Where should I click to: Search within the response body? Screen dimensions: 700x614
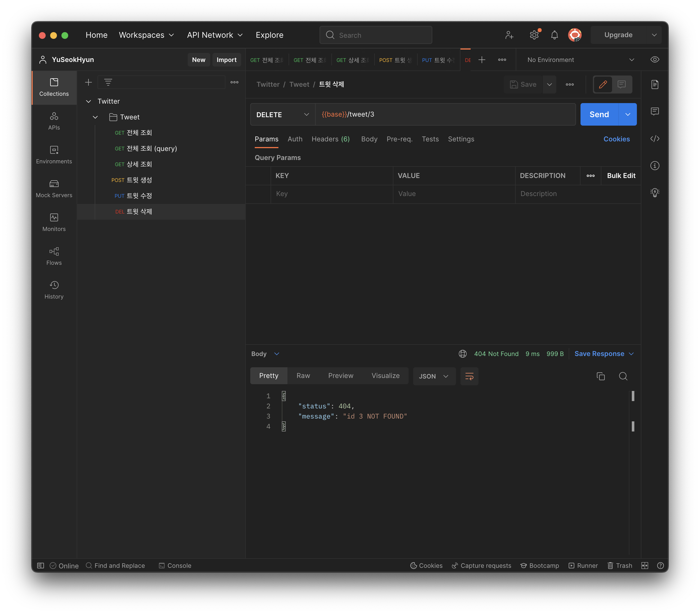623,376
